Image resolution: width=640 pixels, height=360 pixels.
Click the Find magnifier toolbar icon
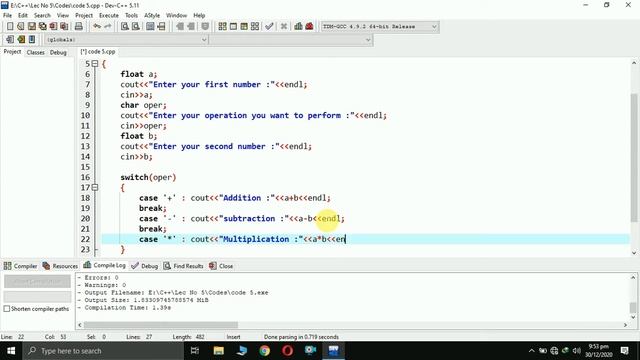124,27
